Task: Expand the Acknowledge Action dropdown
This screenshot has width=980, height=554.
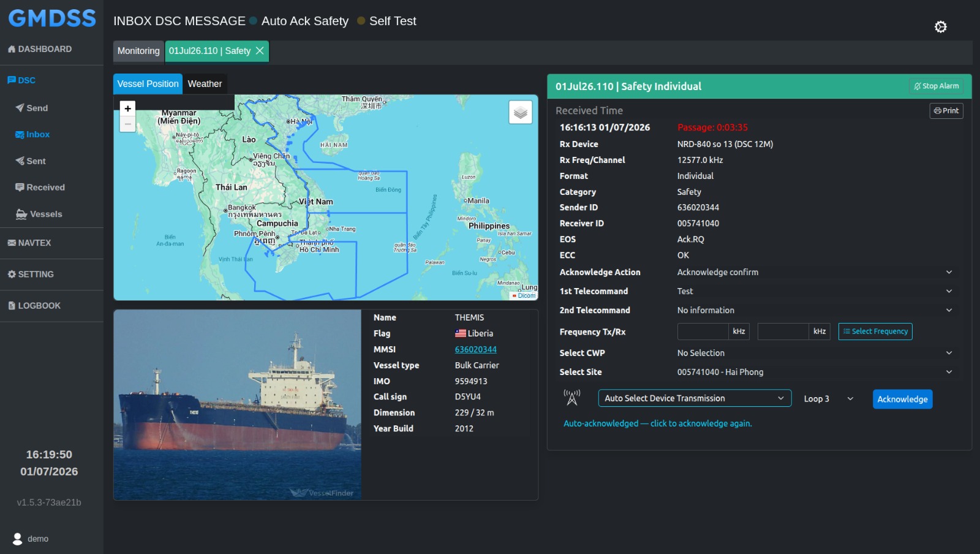Action: click(815, 272)
